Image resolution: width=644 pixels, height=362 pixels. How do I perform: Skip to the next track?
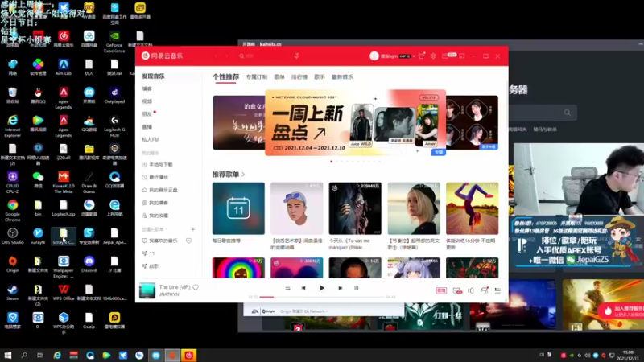point(340,288)
